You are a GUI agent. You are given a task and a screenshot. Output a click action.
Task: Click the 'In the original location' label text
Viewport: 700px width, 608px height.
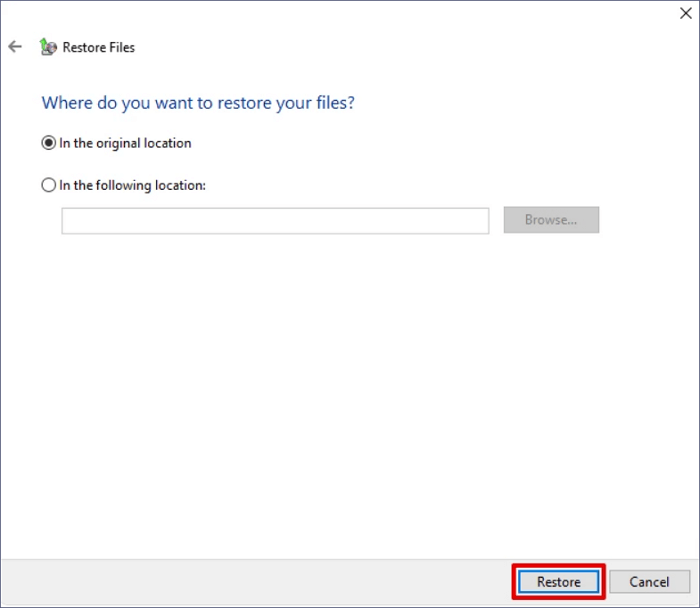click(125, 143)
